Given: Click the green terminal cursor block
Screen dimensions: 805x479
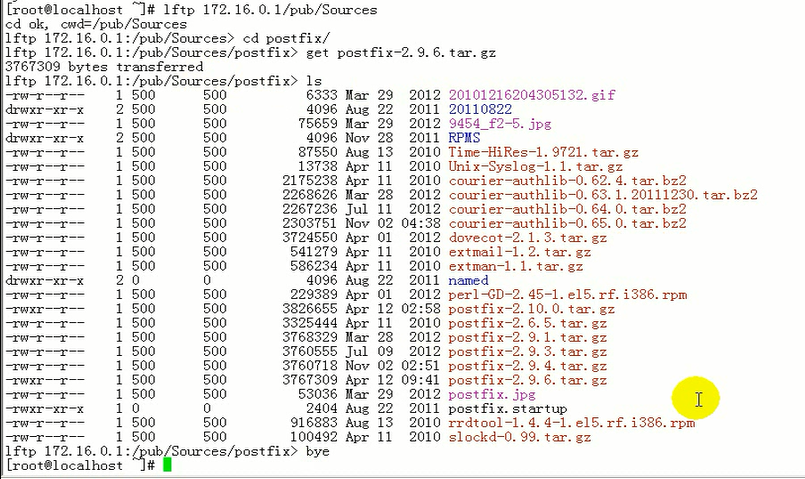Looking at the screenshot, I should click(167, 465).
